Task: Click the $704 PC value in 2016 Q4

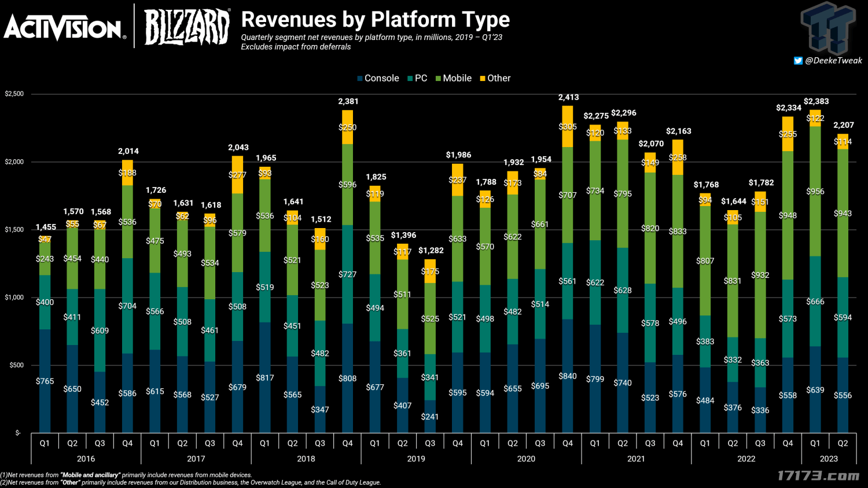Action: tap(127, 306)
